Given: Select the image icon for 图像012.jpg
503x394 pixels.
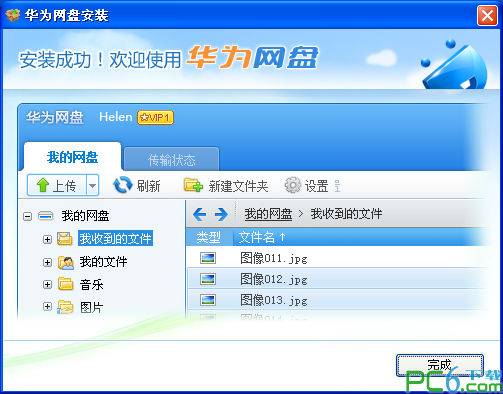Looking at the screenshot, I should [x=208, y=279].
